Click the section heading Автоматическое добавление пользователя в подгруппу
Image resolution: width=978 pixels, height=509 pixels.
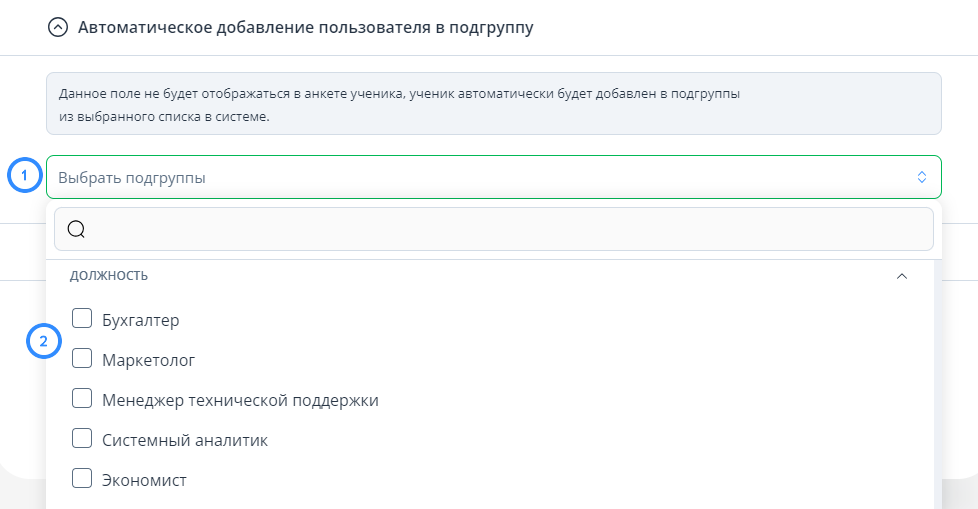coord(306,28)
